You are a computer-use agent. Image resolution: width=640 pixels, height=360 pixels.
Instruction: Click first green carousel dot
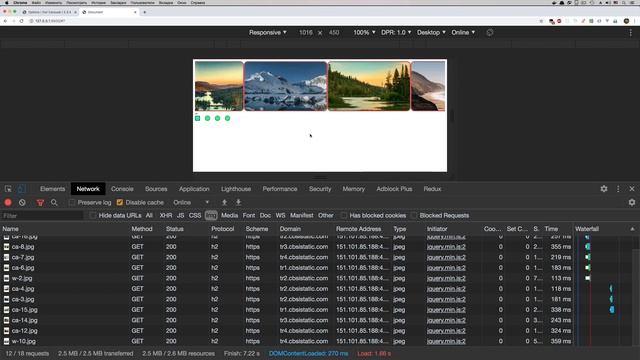(198, 118)
